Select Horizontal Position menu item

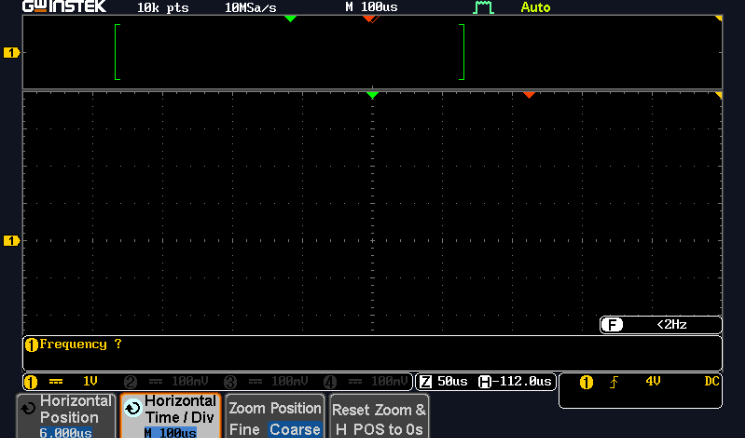click(66, 416)
